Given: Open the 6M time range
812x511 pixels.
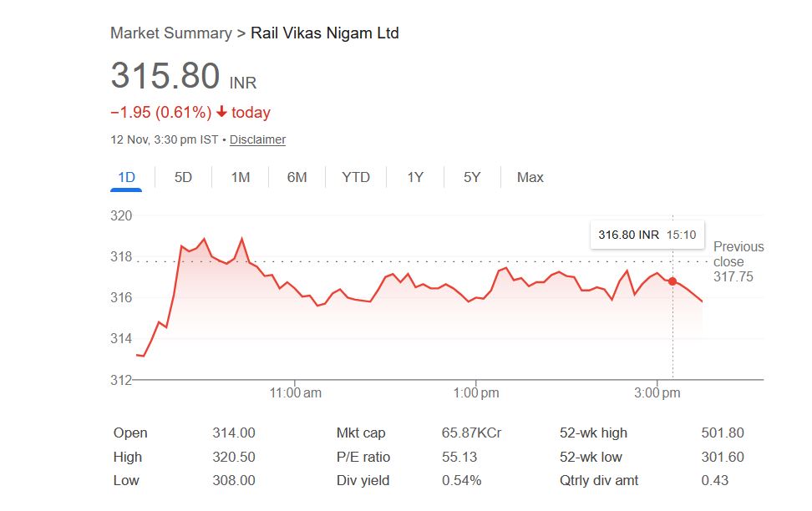Looking at the screenshot, I should click(297, 177).
